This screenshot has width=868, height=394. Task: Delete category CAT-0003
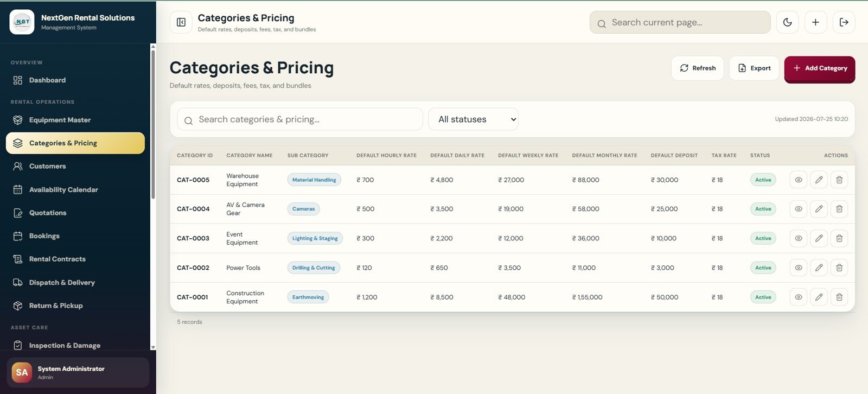(x=839, y=238)
